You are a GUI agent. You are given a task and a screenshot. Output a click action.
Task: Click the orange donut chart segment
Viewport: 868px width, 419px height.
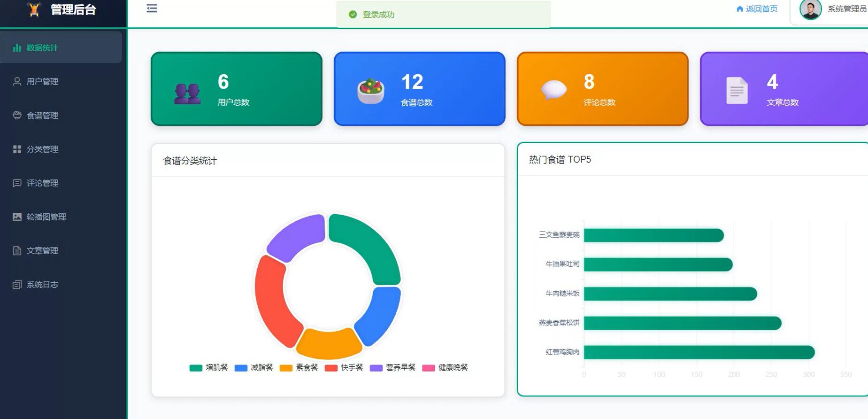[x=329, y=345]
